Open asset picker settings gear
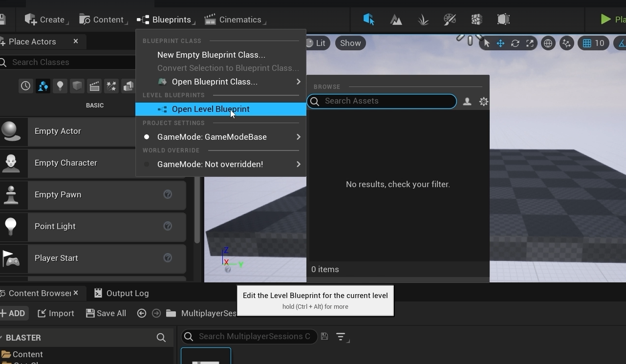This screenshot has height=364, width=626. [484, 101]
